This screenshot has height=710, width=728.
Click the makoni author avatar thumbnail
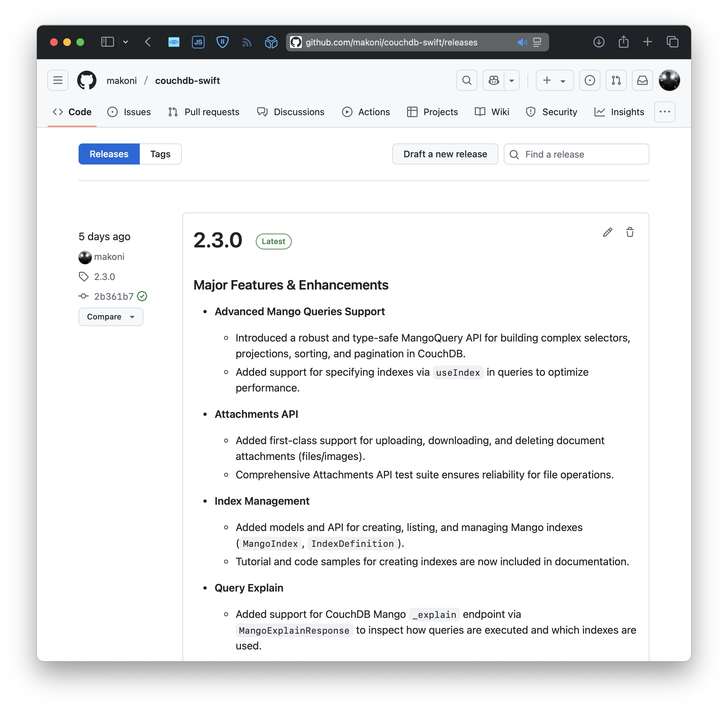(85, 257)
